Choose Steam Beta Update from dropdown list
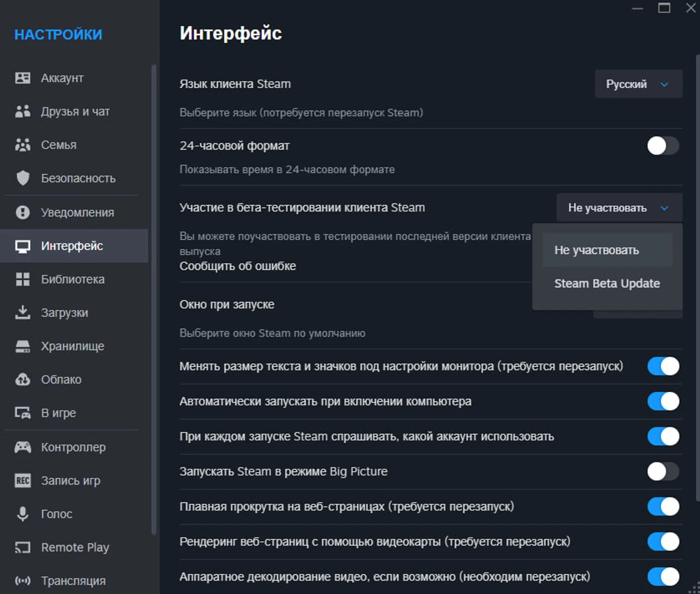 coord(607,283)
